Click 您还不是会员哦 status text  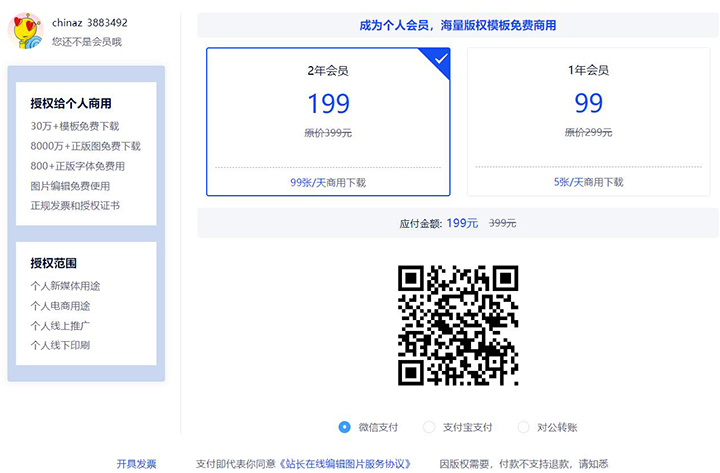87,42
